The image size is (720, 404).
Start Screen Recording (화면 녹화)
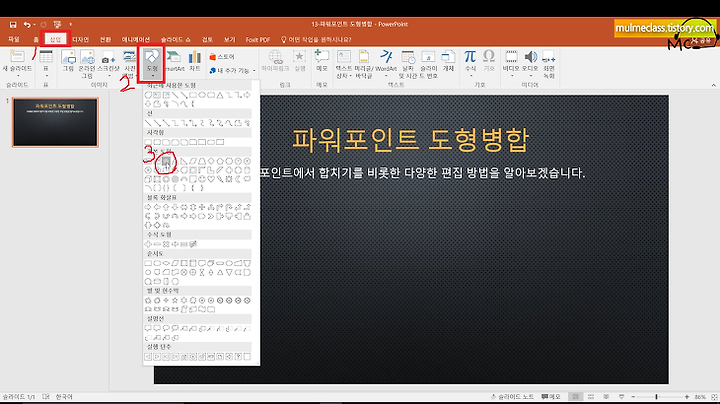[x=549, y=64]
